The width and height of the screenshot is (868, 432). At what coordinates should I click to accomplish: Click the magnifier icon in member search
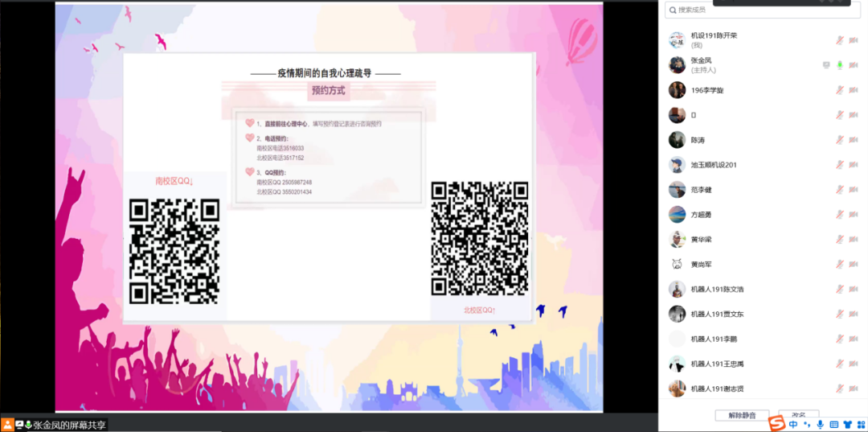pos(672,10)
